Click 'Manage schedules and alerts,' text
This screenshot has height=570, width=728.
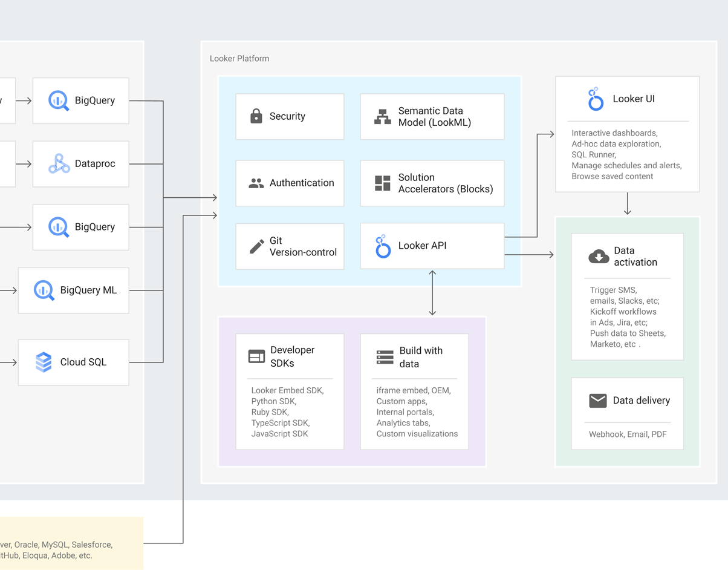coord(626,165)
